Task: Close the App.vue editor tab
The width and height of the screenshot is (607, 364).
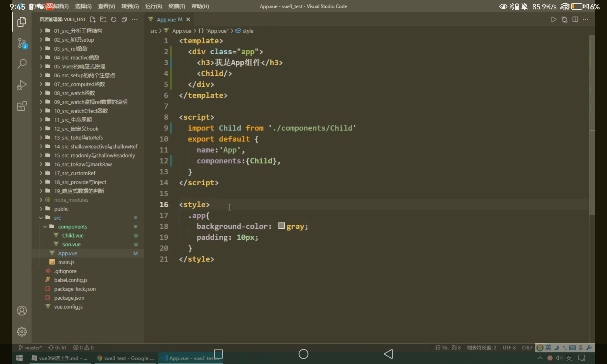Action: pos(188,19)
